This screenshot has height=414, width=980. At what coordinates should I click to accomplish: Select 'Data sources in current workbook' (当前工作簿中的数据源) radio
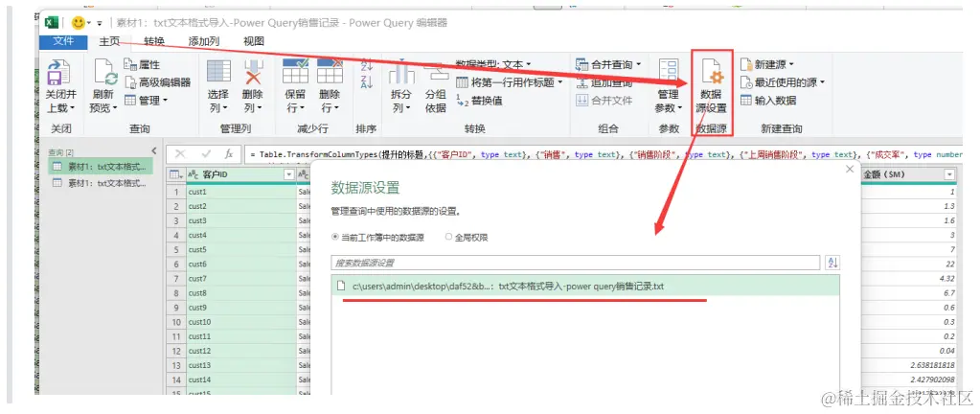[x=334, y=238]
